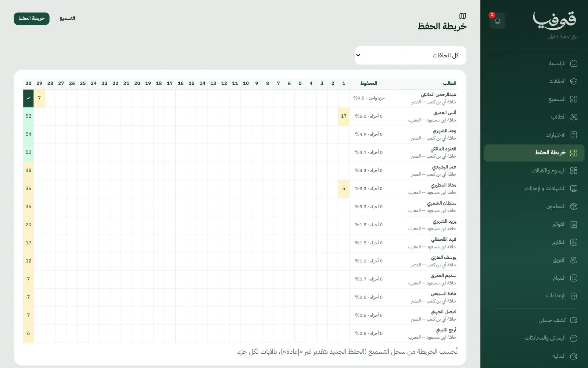Click the الطلاب people icon
The image size is (588, 368).
[x=574, y=117]
